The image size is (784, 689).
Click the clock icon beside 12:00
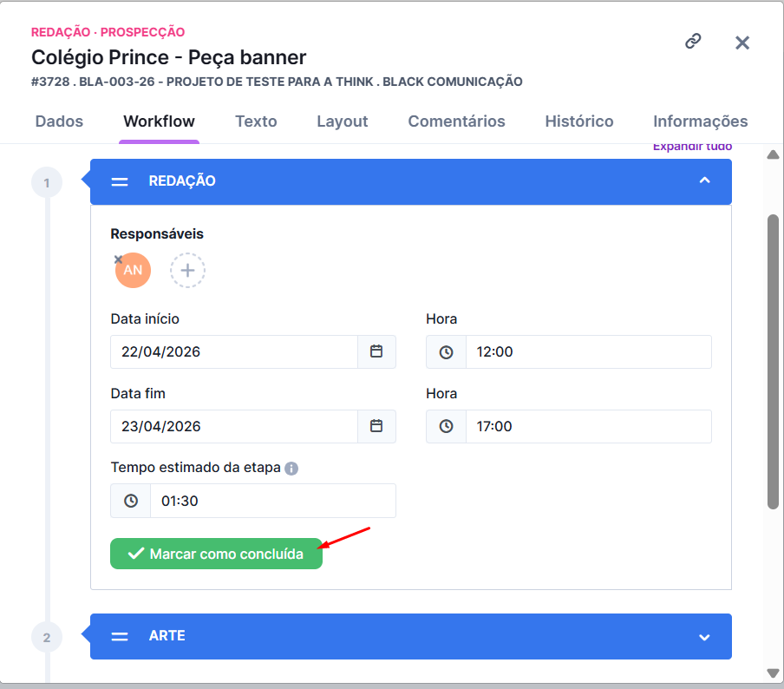click(446, 352)
